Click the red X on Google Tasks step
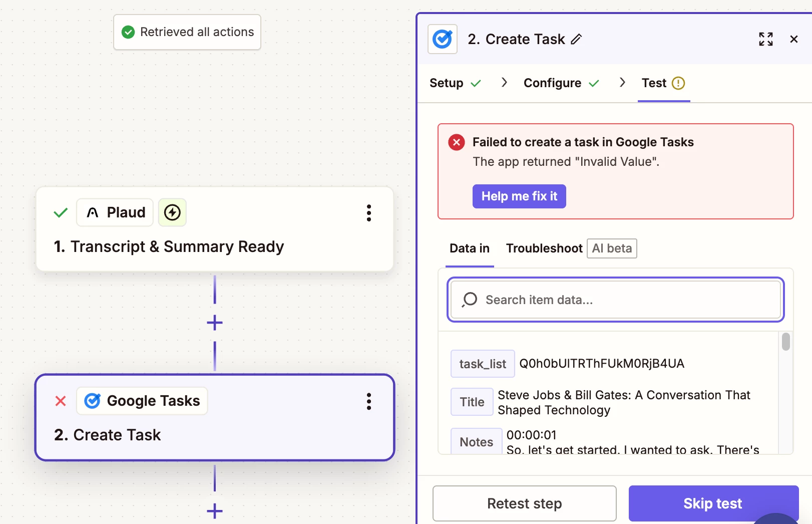Viewport: 812px width, 524px height. tap(61, 401)
